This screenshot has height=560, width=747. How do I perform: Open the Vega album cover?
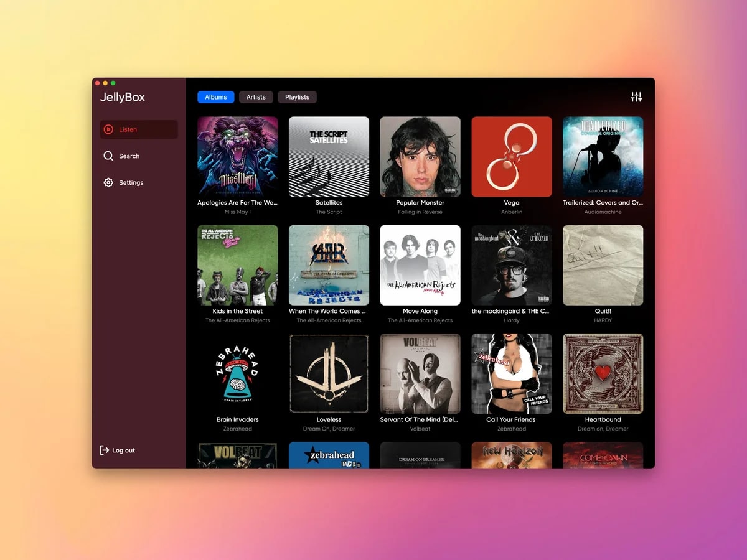point(512,157)
